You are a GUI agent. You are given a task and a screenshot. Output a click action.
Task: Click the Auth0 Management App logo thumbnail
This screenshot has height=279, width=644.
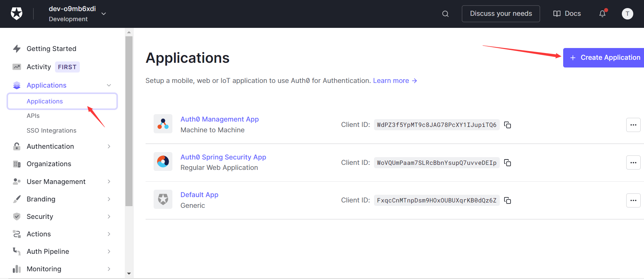[163, 124]
